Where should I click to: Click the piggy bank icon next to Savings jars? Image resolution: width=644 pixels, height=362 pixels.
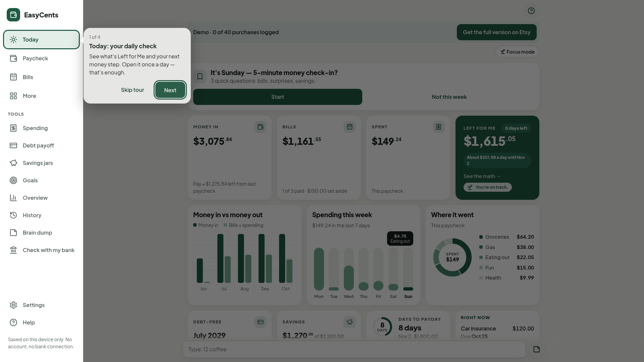(13, 163)
